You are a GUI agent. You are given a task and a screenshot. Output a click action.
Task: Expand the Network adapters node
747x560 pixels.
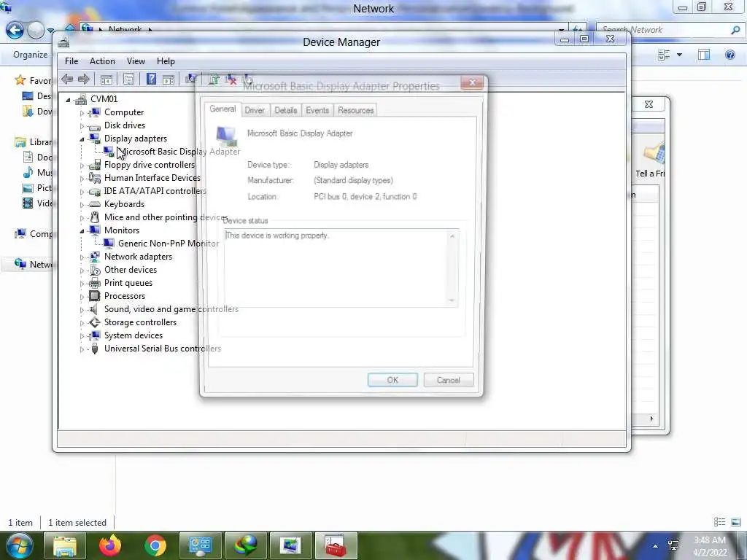click(82, 257)
